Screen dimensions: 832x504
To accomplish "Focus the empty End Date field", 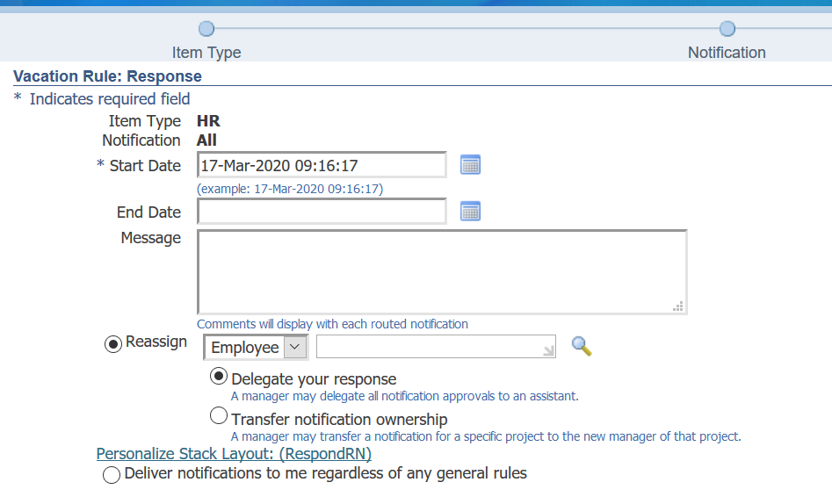I will click(x=322, y=212).
